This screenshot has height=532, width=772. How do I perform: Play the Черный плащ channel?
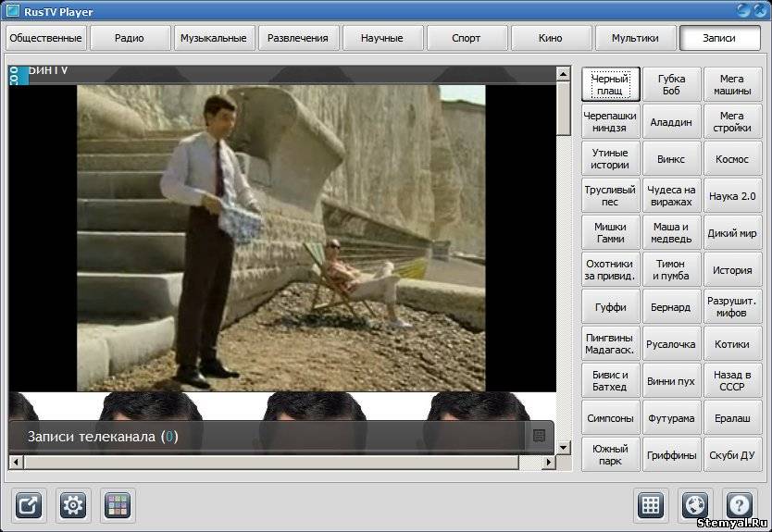pyautogui.click(x=610, y=84)
